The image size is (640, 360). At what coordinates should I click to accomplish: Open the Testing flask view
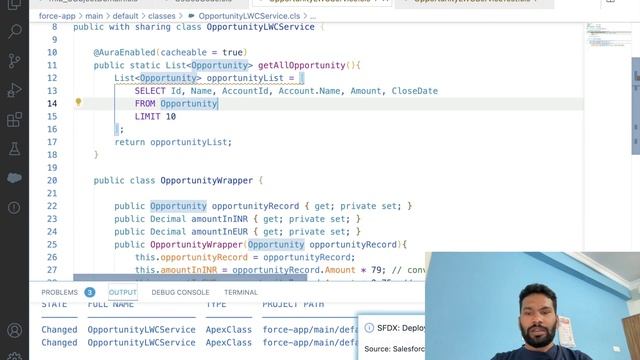(15, 149)
